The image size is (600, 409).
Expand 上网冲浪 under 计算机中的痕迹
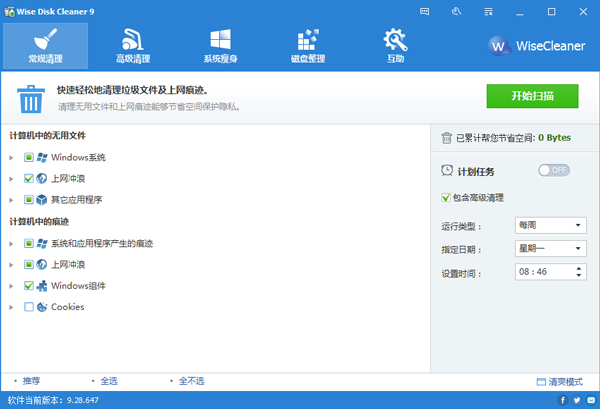coord(11,265)
